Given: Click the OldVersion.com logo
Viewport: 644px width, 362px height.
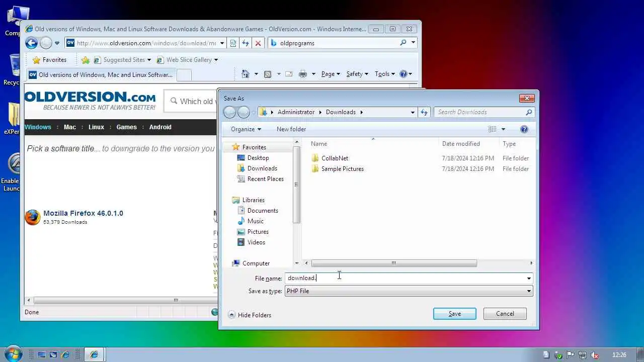Looking at the screenshot, I should tap(90, 100).
